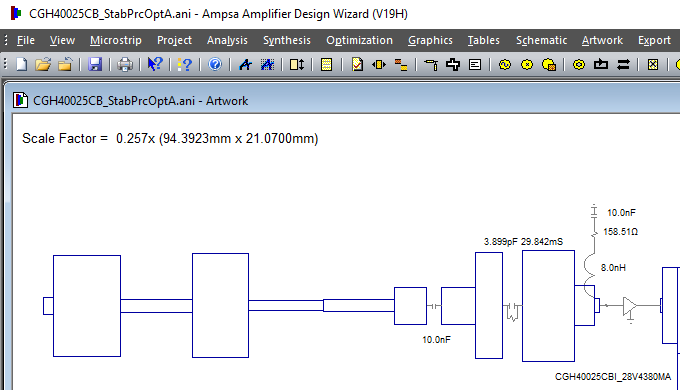
Task: Open the Schematic menu
Action: click(x=541, y=40)
